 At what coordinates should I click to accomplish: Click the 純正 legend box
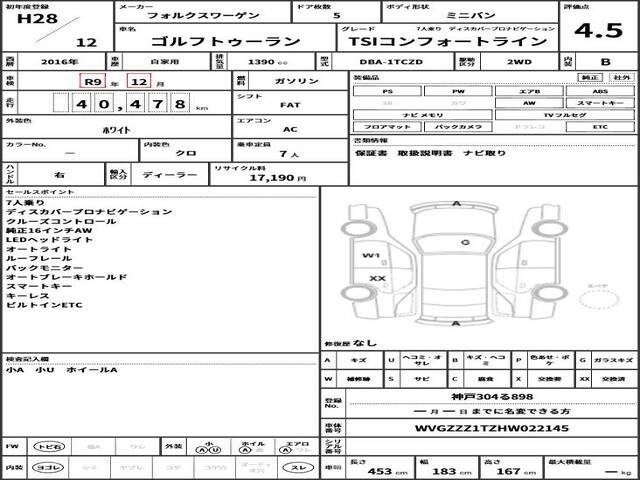[590, 78]
